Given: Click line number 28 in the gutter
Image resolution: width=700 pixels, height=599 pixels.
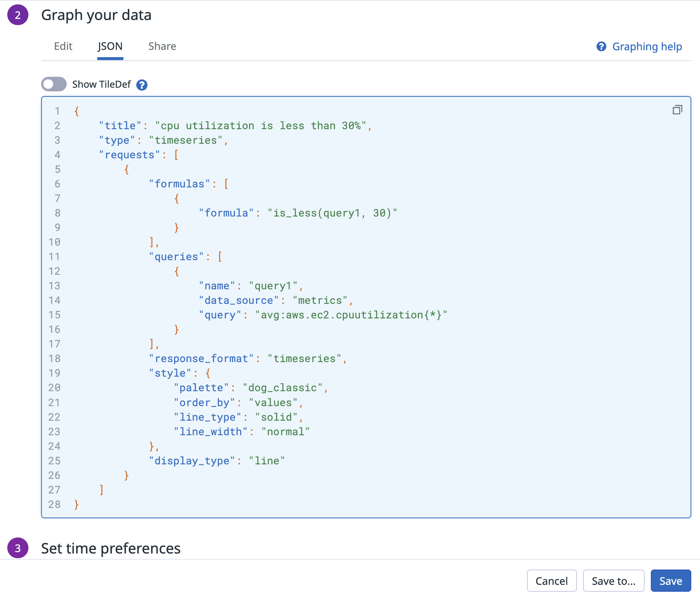Looking at the screenshot, I should (54, 504).
